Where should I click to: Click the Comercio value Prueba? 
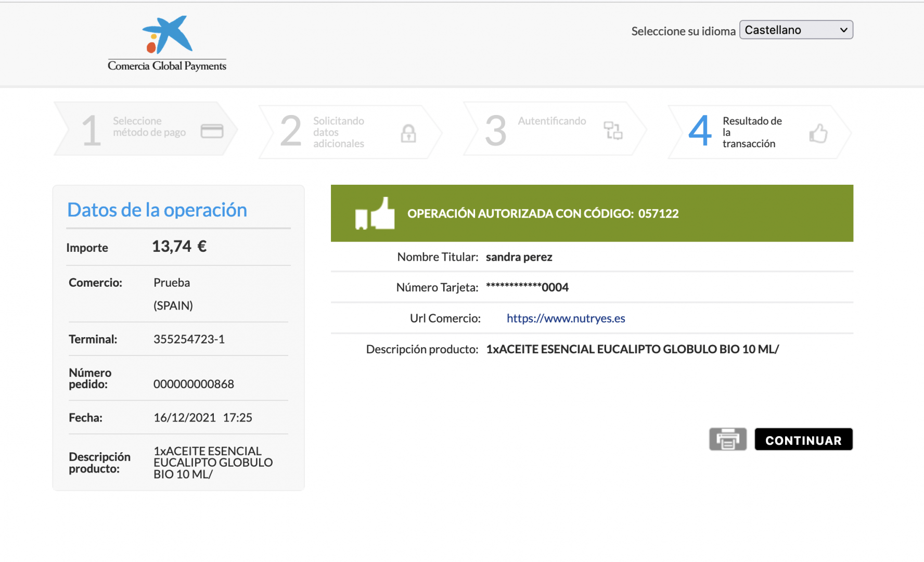click(x=172, y=283)
